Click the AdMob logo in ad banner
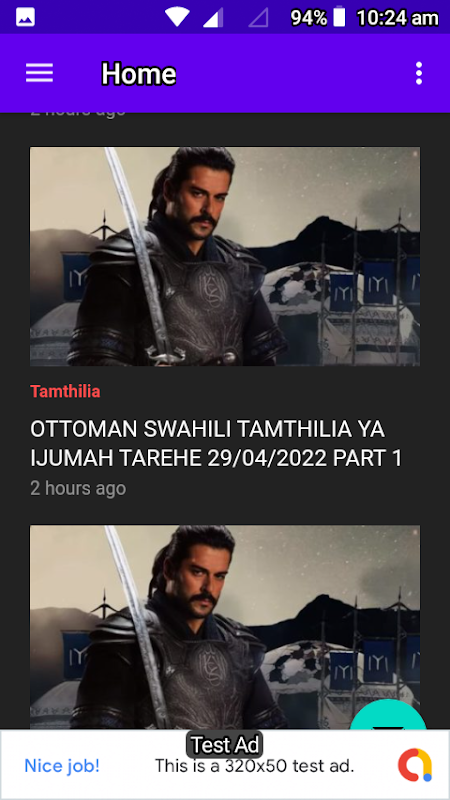The height and width of the screenshot is (800, 450). tap(415, 764)
